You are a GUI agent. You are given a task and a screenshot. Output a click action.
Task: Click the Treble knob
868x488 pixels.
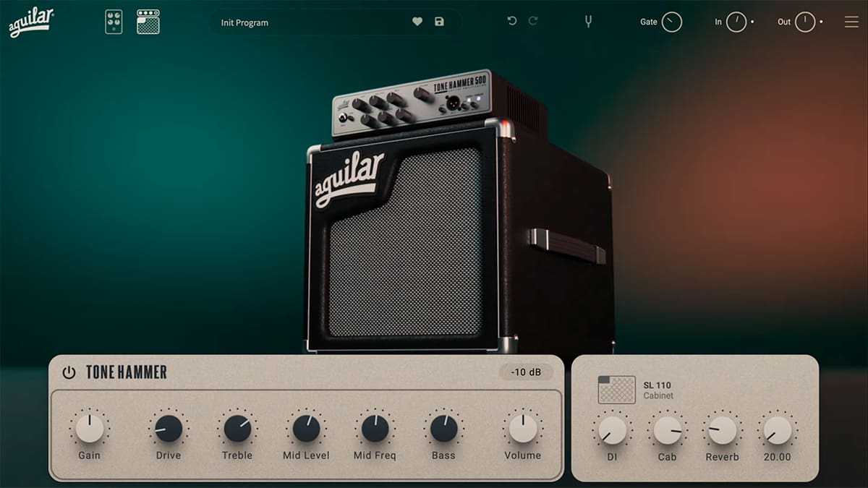[237, 429]
